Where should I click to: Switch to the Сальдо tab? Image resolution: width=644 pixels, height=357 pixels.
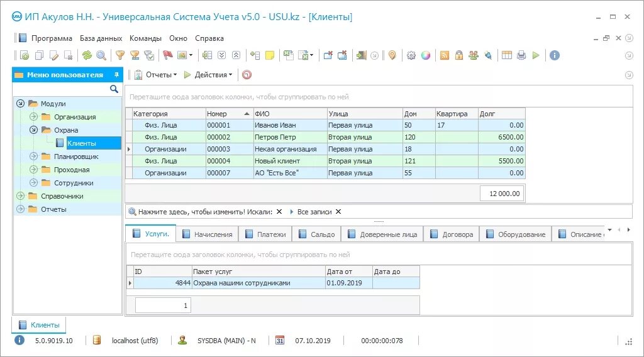(317, 234)
